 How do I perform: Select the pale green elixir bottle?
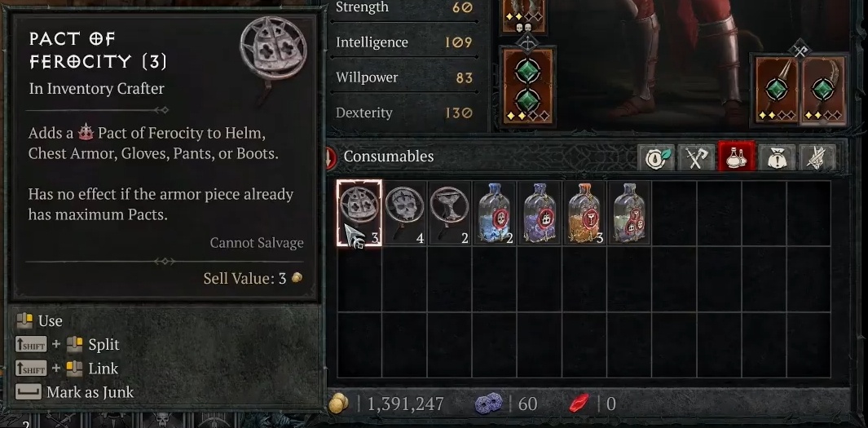(629, 213)
